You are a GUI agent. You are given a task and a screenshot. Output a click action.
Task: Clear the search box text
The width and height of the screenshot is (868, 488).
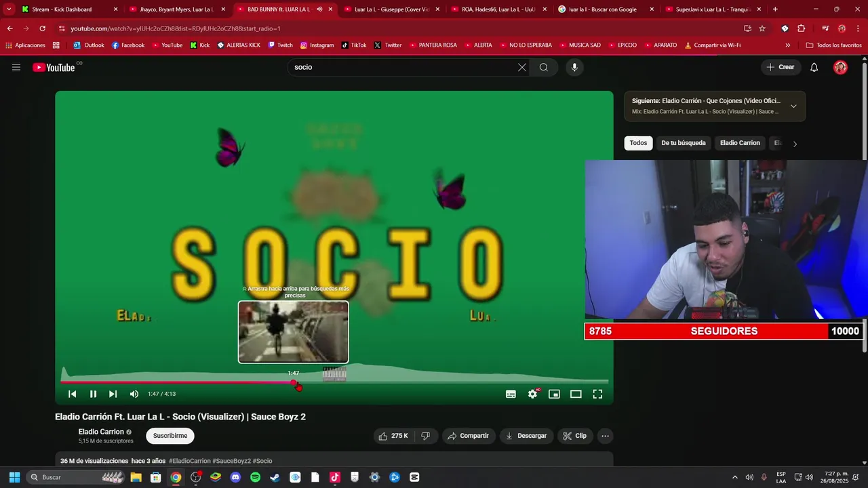[521, 67]
